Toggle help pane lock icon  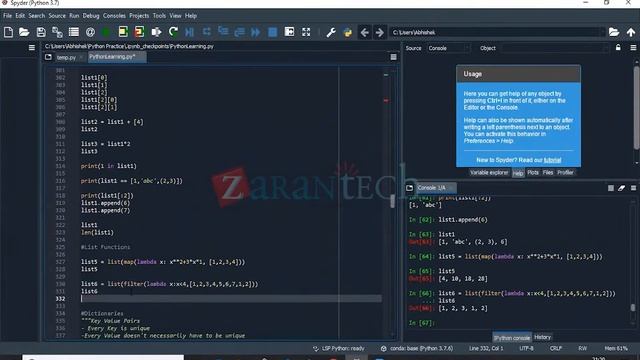(618, 48)
